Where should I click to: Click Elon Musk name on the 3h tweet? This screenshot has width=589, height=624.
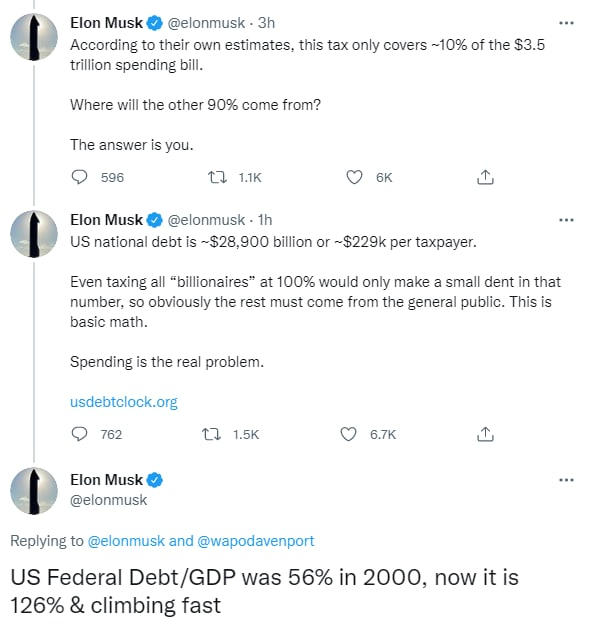pos(106,23)
